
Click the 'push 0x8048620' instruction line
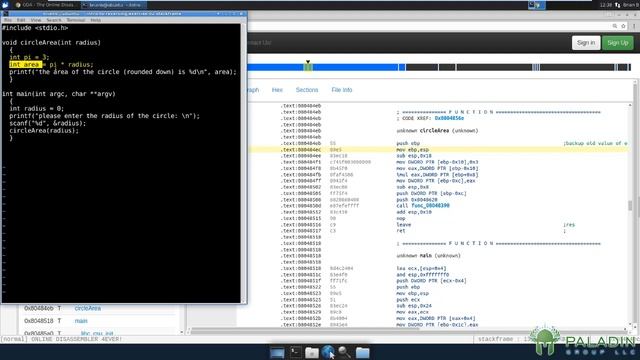[417, 200]
